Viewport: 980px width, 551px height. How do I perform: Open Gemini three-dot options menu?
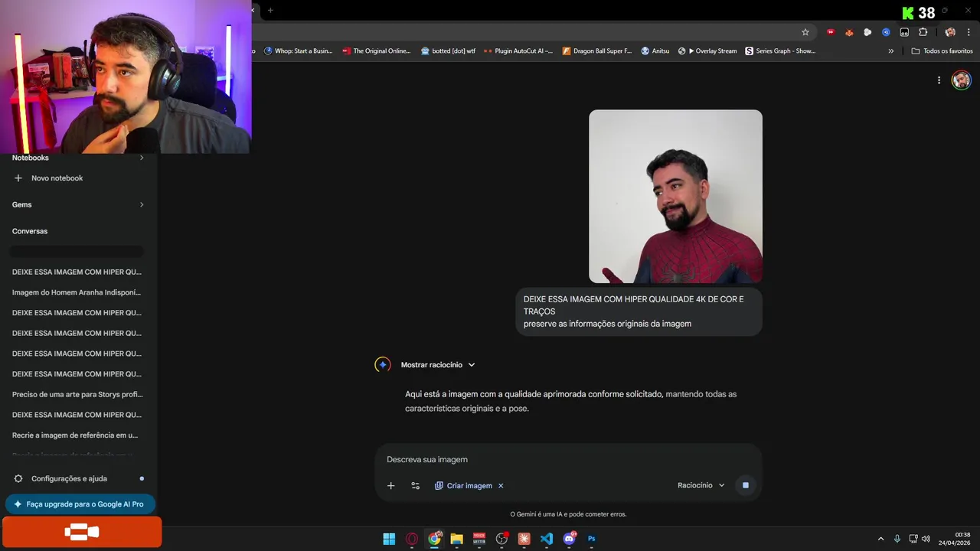939,80
